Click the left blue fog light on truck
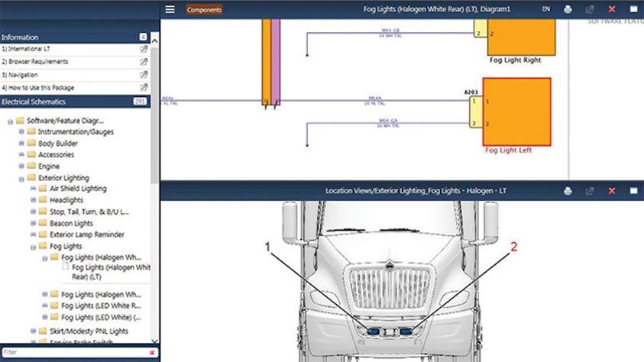The width and height of the screenshot is (644, 362). click(x=374, y=331)
